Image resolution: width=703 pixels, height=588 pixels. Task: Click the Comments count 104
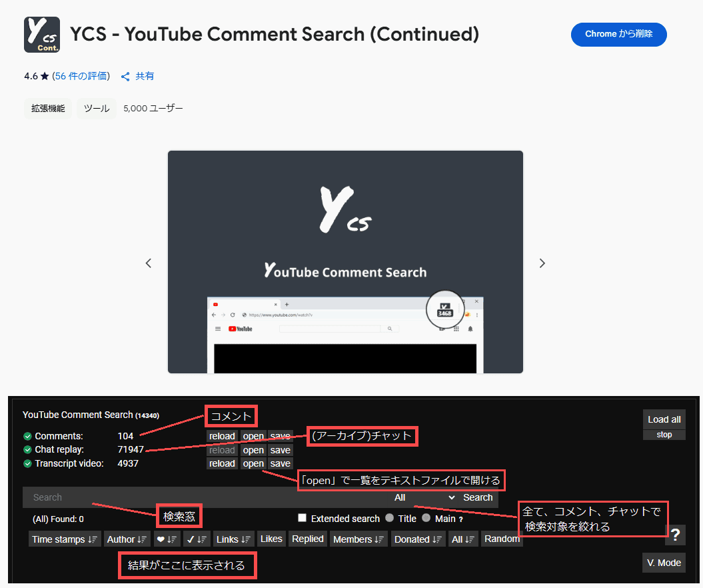point(125,436)
